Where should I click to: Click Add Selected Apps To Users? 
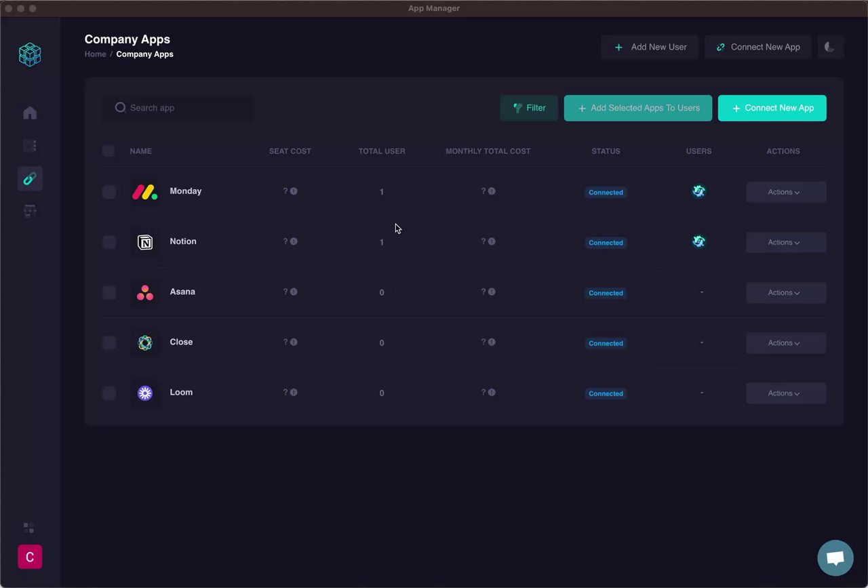tap(638, 108)
